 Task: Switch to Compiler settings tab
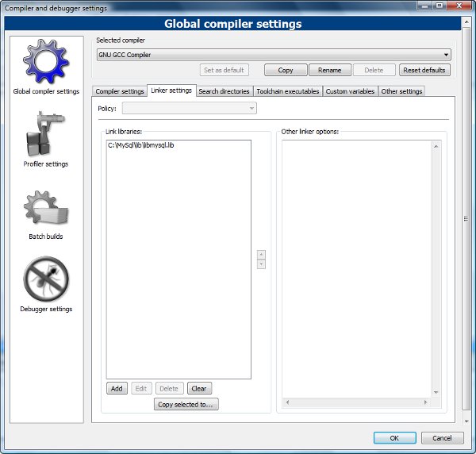click(x=120, y=91)
